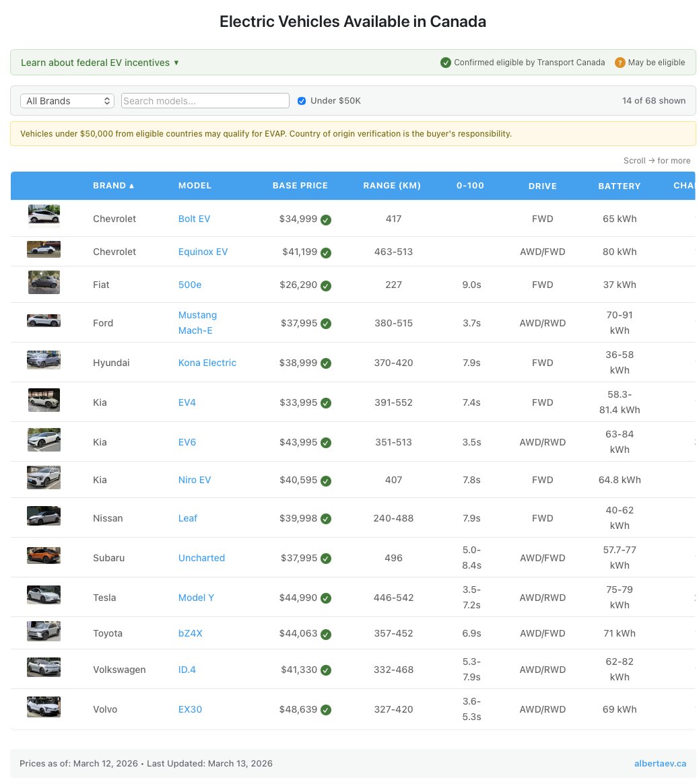Sort by the Range (KM) column header
The image size is (699, 784).
point(392,186)
